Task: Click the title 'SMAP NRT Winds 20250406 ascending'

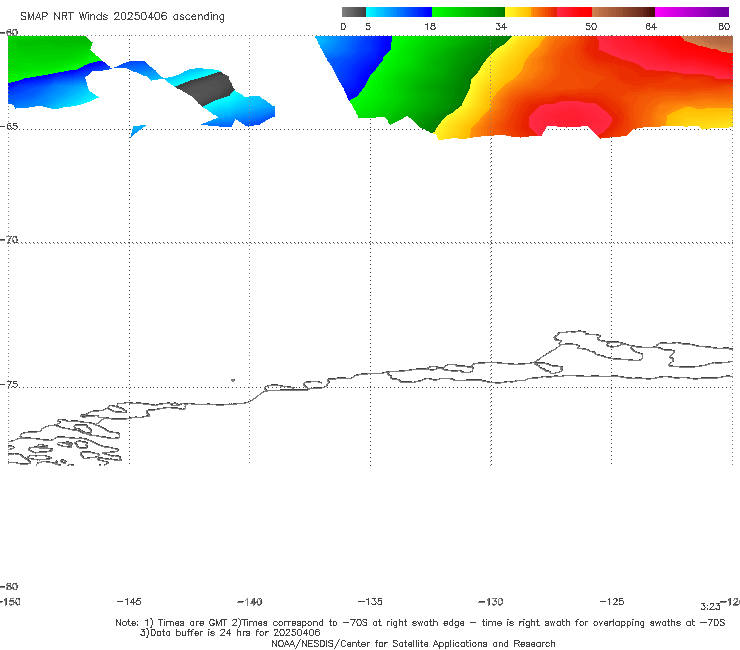Action: [122, 17]
